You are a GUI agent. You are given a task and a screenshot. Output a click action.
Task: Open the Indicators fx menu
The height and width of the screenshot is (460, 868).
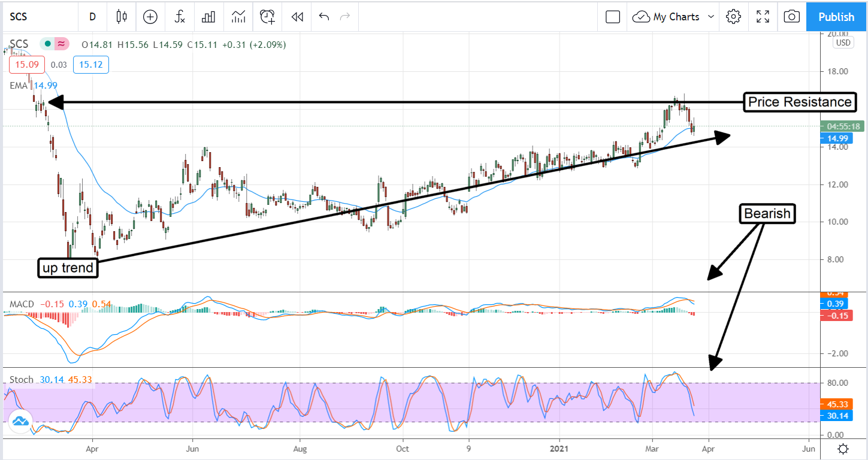pos(180,17)
